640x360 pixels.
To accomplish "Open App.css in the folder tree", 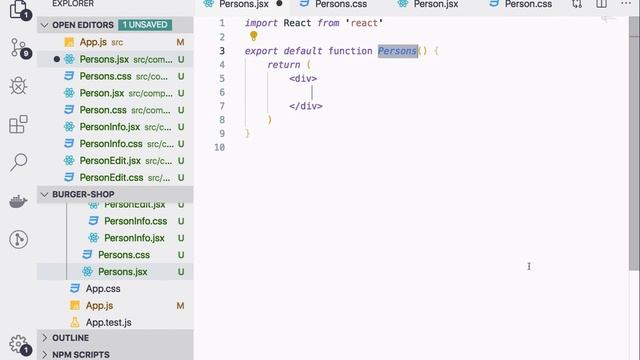I will pyautogui.click(x=115, y=289).
